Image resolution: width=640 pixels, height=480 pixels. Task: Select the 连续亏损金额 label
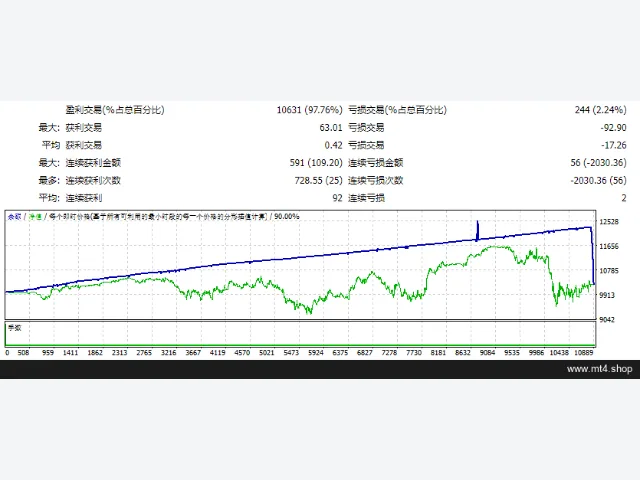pos(376,163)
